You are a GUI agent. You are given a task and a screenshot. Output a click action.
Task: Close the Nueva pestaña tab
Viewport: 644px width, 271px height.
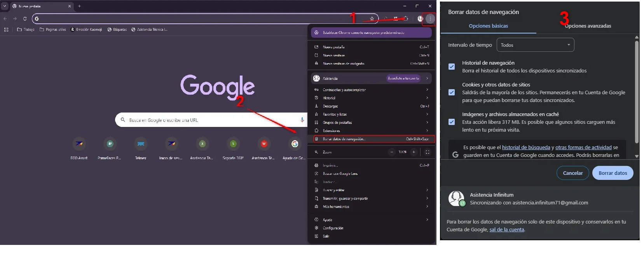tap(70, 6)
